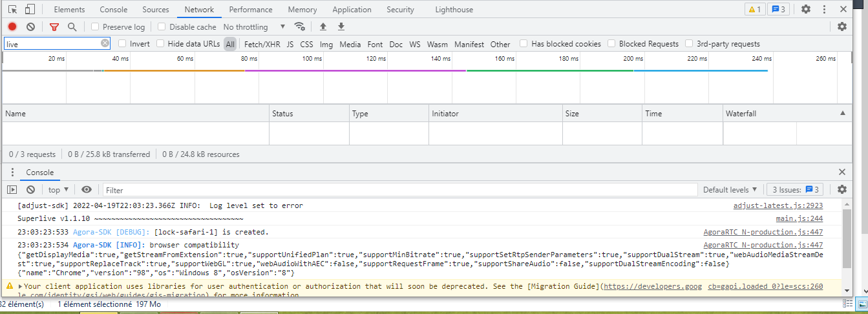Switch to the Performance tab
Image resolution: width=868 pixels, height=314 pixels.
click(250, 10)
